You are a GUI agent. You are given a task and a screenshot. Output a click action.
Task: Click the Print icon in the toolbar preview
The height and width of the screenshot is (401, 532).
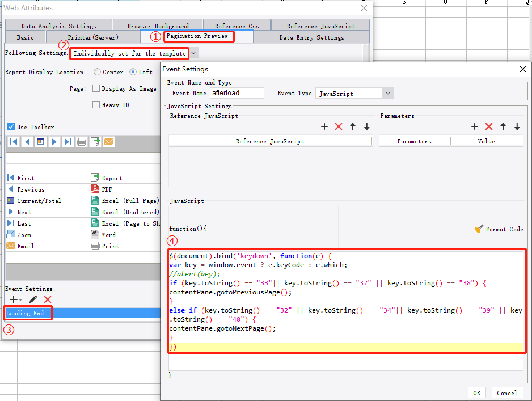(x=82, y=142)
